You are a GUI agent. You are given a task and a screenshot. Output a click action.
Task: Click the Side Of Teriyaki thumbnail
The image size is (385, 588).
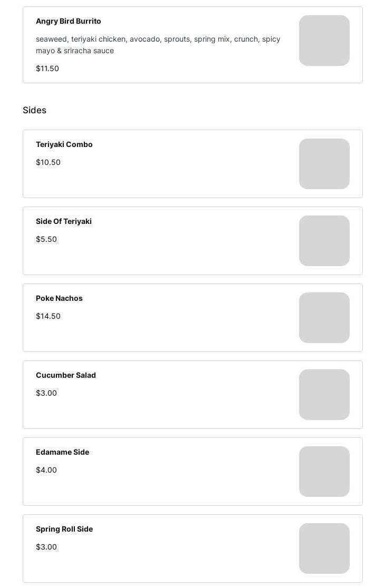(324, 241)
